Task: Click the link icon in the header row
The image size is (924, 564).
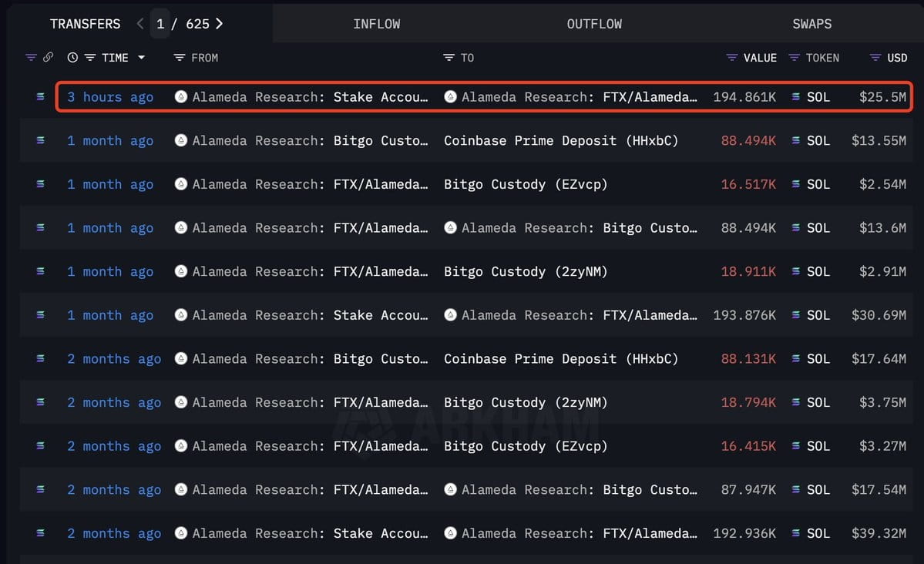Action: [48, 58]
